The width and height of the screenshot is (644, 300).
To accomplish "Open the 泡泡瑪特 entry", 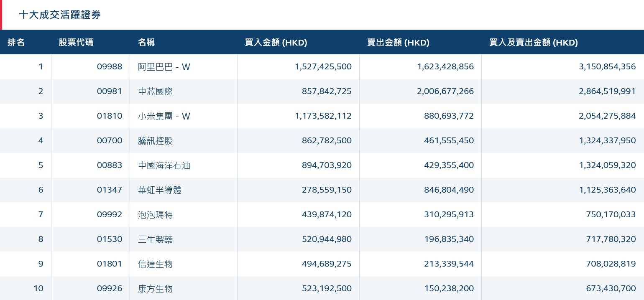I will point(155,215).
